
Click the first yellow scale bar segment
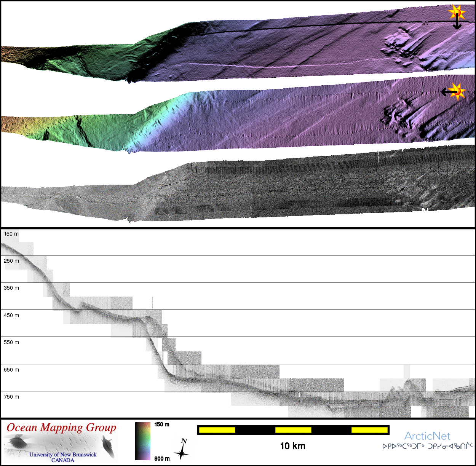point(217,430)
